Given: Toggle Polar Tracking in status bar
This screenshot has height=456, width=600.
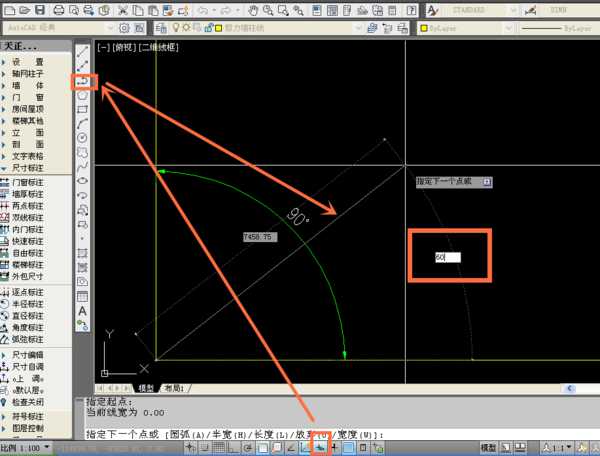Looking at the screenshot, I should coord(248,448).
